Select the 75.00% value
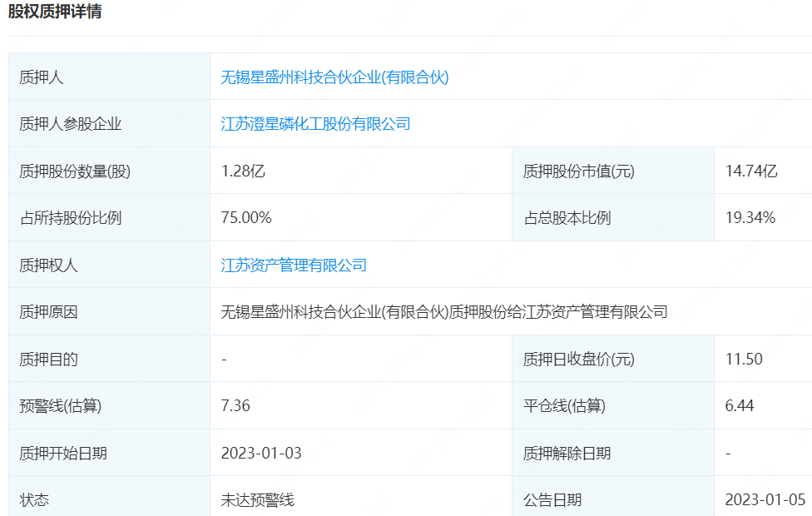Screen dimensions: 812x516 tap(246, 217)
